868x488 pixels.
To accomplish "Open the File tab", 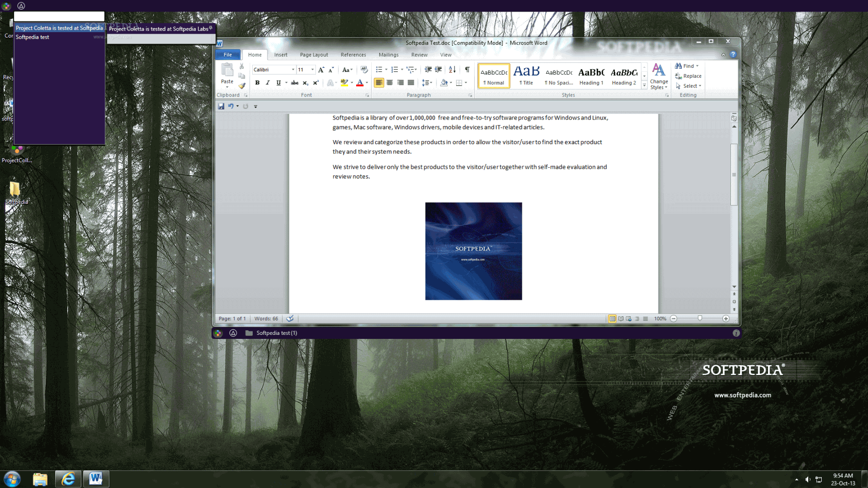I will pos(228,55).
